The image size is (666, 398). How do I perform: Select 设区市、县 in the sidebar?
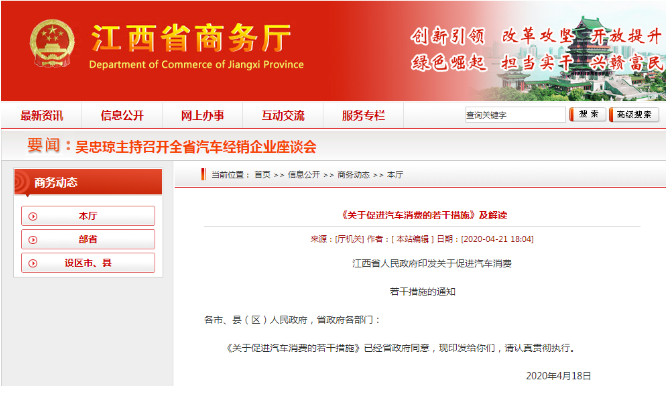[x=88, y=263]
